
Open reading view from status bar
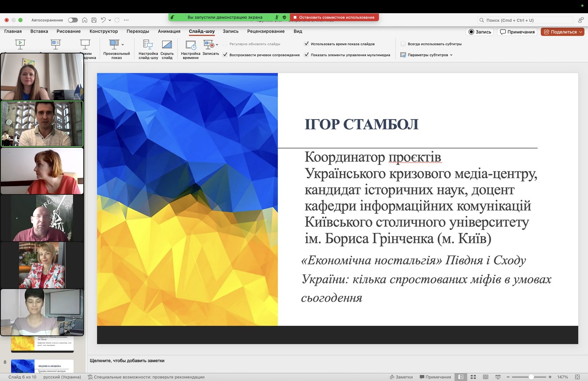tap(485, 377)
